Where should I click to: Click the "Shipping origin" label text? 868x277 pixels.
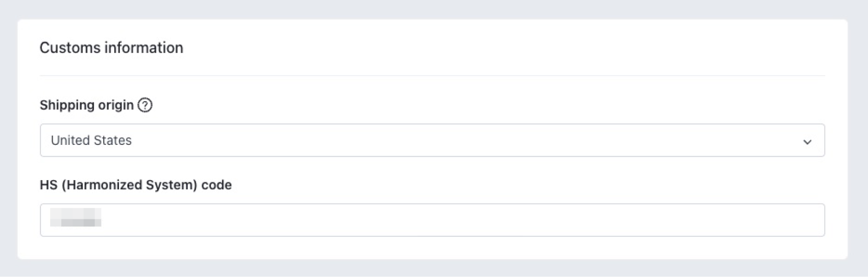86,105
